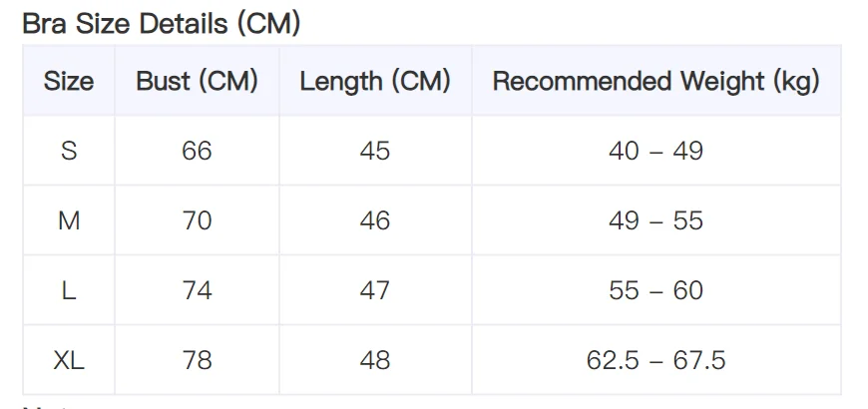
Task: Select the S size cell
Action: 69,151
